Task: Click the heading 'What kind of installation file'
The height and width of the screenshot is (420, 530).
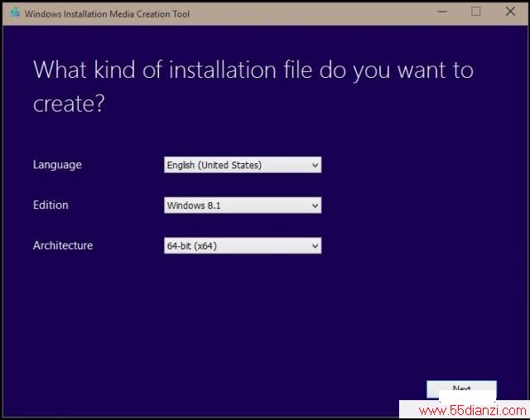Action: coord(172,70)
